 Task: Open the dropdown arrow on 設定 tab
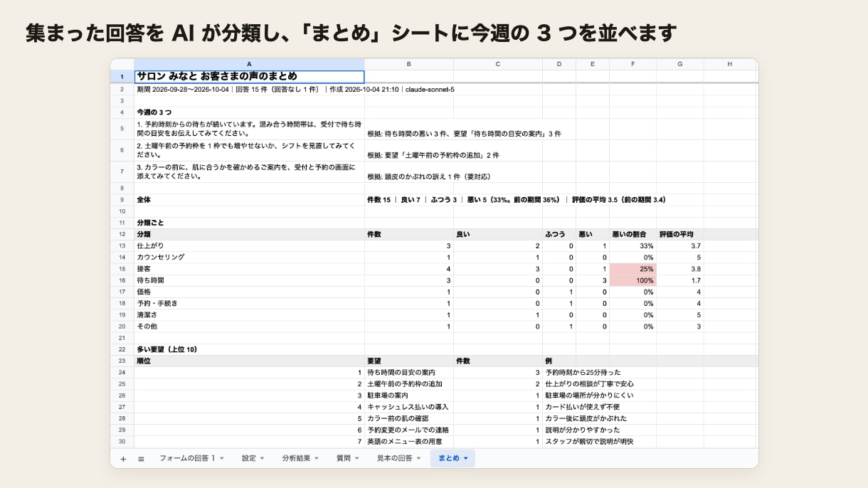pos(263,459)
